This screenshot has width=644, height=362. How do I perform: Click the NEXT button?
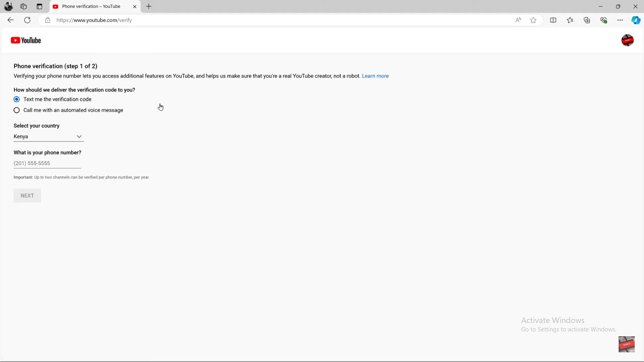point(27,195)
